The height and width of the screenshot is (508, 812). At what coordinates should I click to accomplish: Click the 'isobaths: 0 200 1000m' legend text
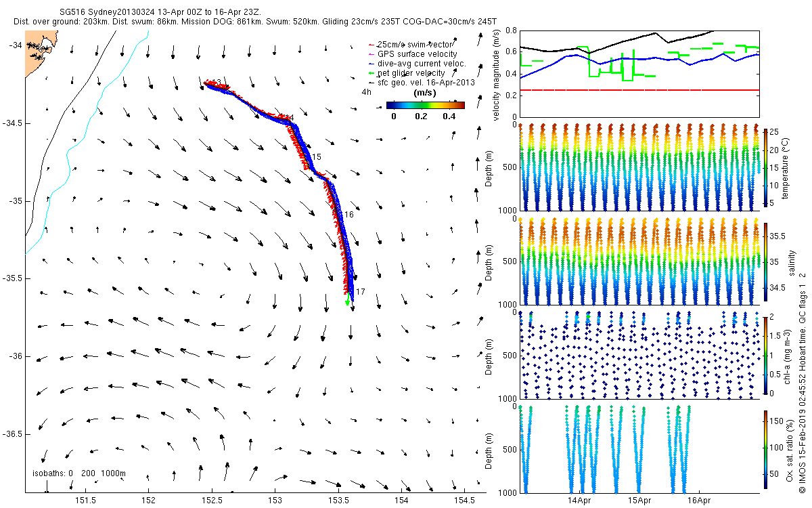pyautogui.click(x=79, y=473)
